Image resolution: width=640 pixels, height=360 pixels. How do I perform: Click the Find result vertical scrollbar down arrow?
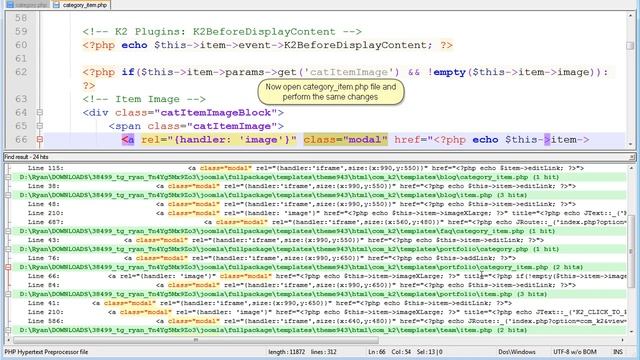pyautogui.click(x=631, y=331)
